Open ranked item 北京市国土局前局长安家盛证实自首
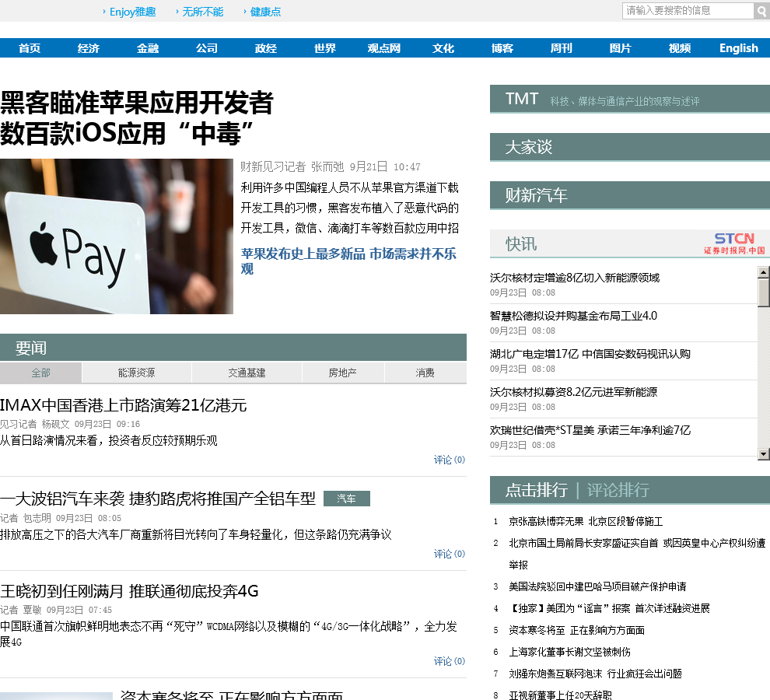The height and width of the screenshot is (700, 770). [x=637, y=554]
